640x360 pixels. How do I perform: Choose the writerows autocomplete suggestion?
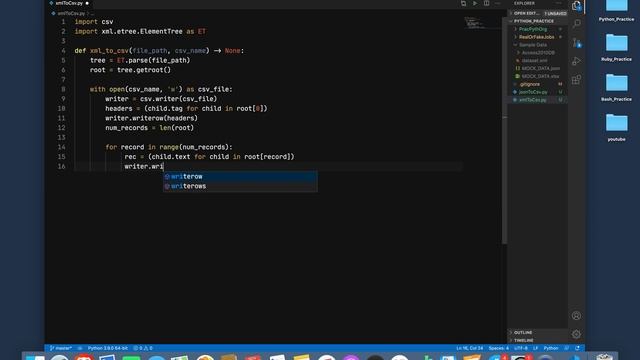pos(240,186)
